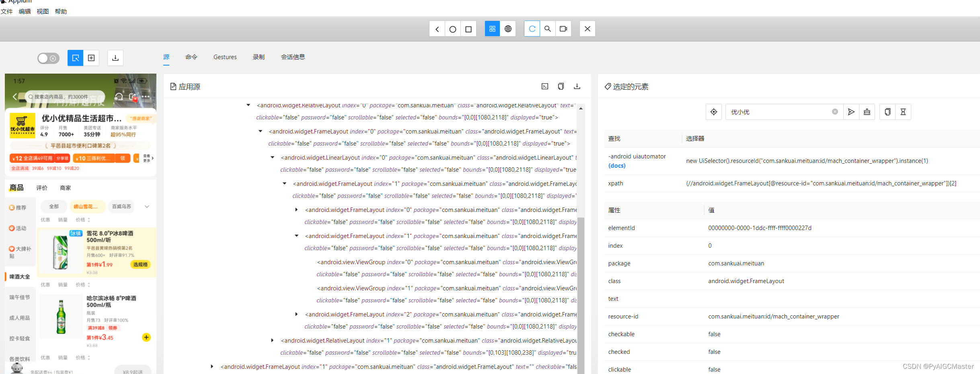Click the source tree vertical scrollbar
Viewport: 980px width, 374px height.
[581, 296]
